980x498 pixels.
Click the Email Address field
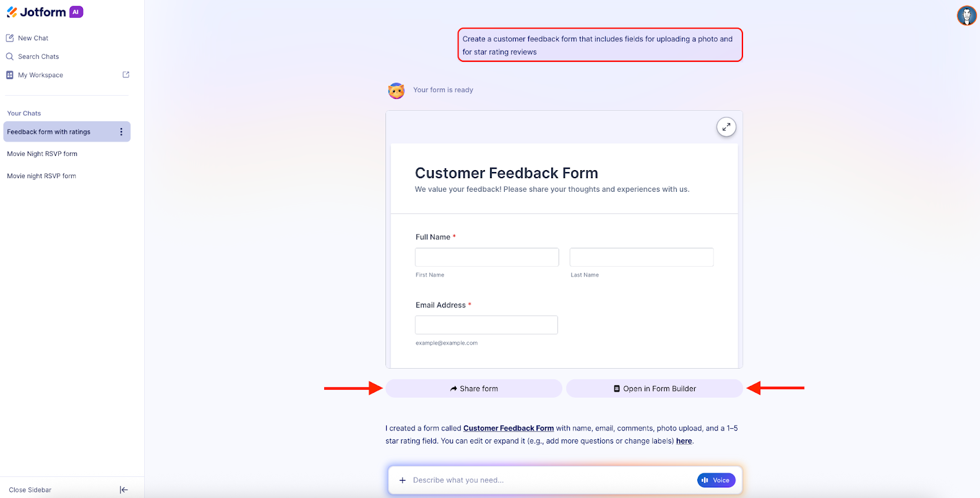point(486,325)
